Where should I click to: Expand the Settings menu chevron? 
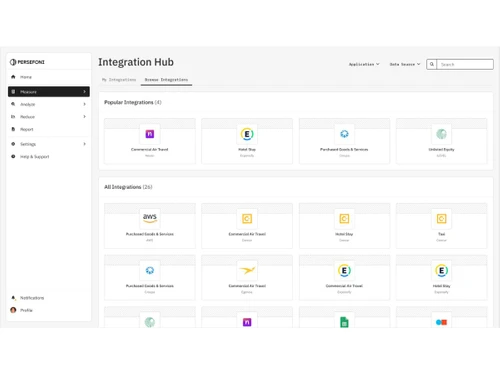84,144
